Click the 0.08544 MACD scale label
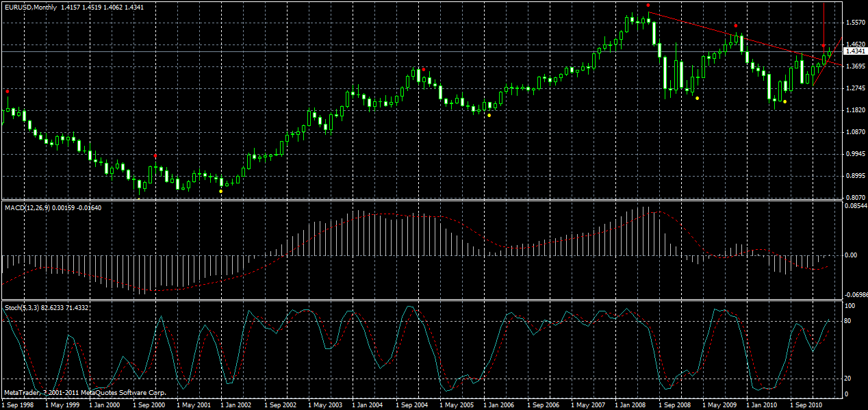The image size is (868, 410). click(854, 206)
